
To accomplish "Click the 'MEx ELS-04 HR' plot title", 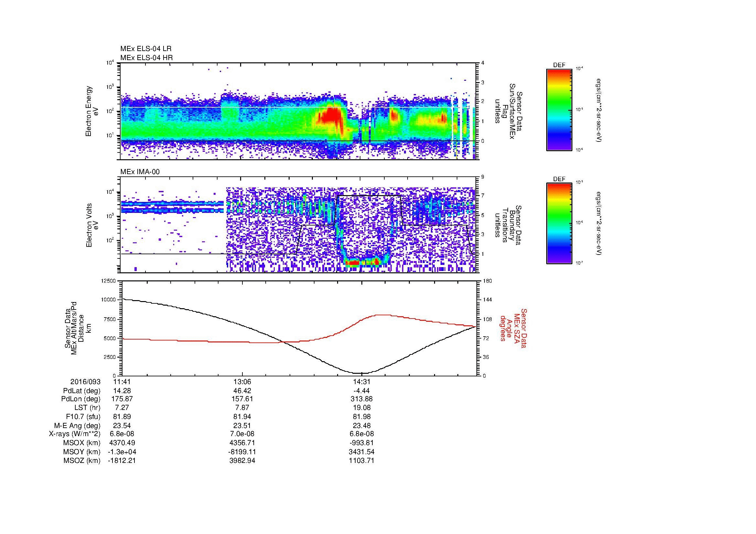I will coord(146,58).
